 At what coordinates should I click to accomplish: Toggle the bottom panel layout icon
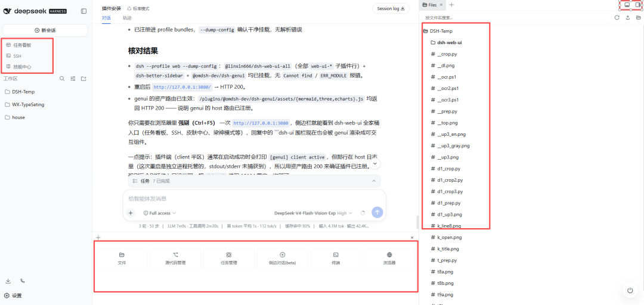[x=627, y=5]
